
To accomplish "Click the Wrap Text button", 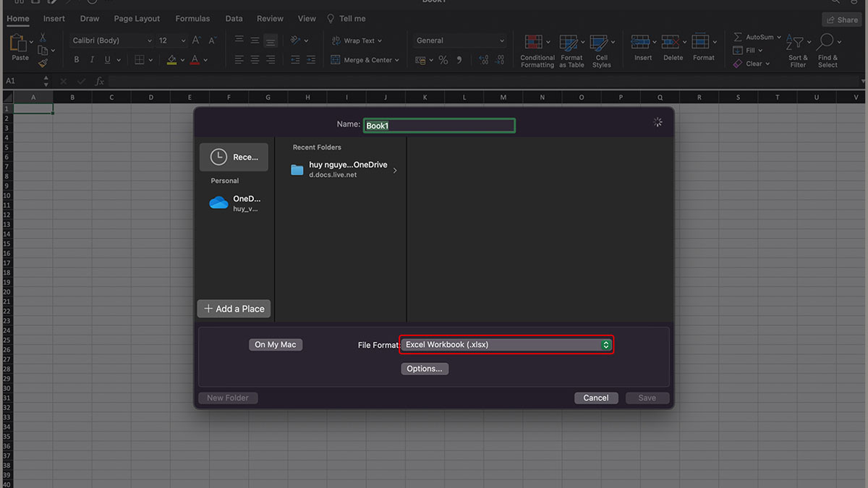I will 357,40.
